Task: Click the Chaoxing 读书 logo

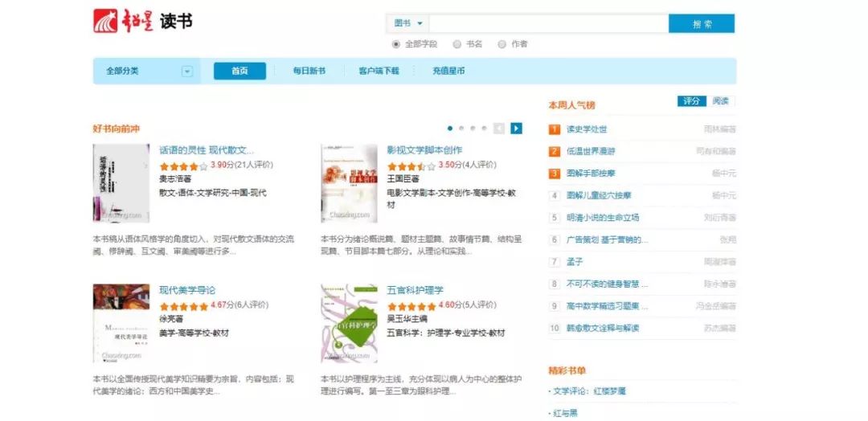Action: point(143,20)
